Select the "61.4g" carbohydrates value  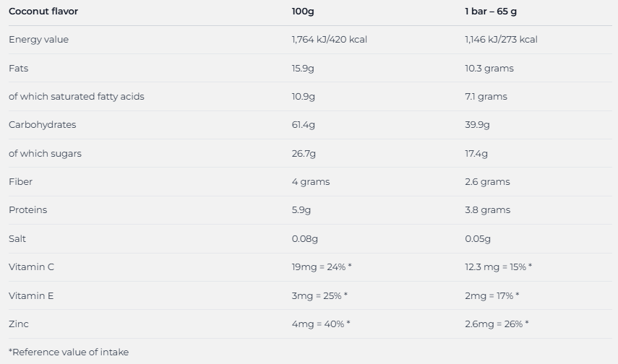pyautogui.click(x=304, y=125)
